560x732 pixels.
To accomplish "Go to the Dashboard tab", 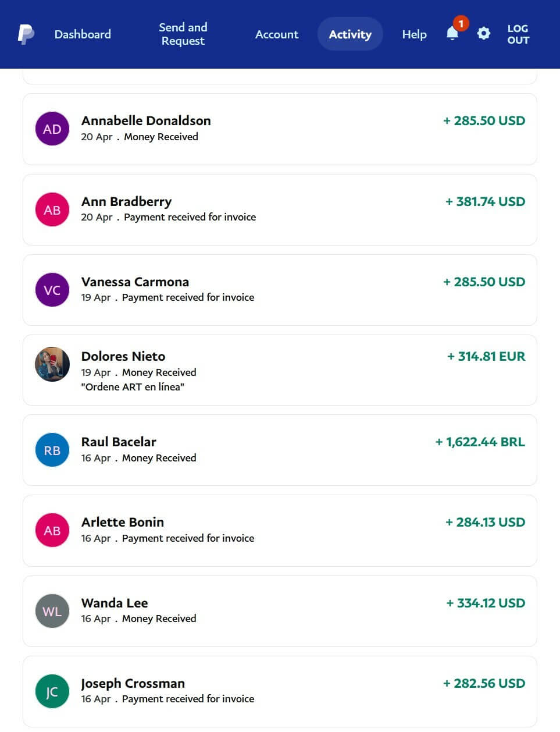I will (83, 34).
